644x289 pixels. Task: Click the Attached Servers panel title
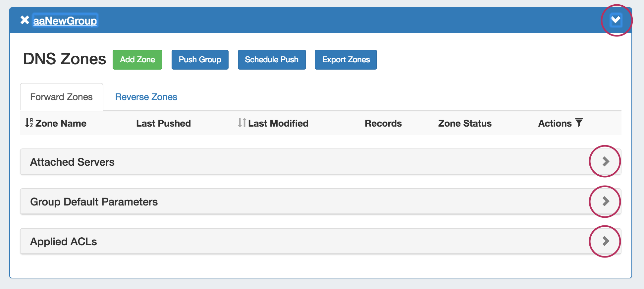[x=72, y=162]
